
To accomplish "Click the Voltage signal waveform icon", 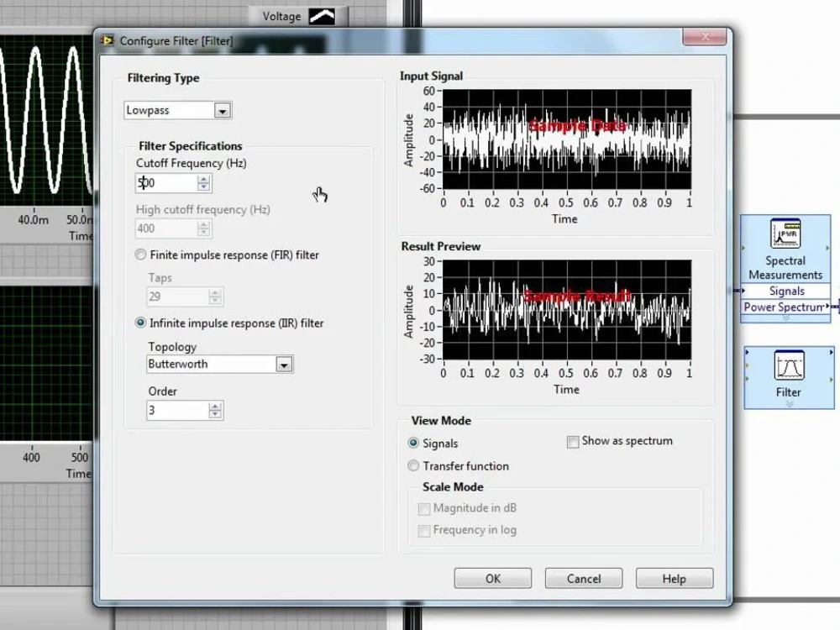I will pyautogui.click(x=322, y=15).
